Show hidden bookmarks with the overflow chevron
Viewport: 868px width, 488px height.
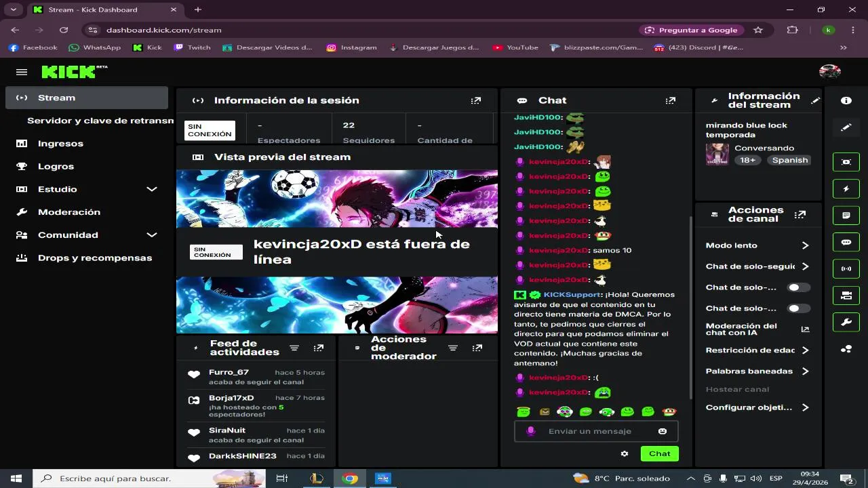pos(844,47)
